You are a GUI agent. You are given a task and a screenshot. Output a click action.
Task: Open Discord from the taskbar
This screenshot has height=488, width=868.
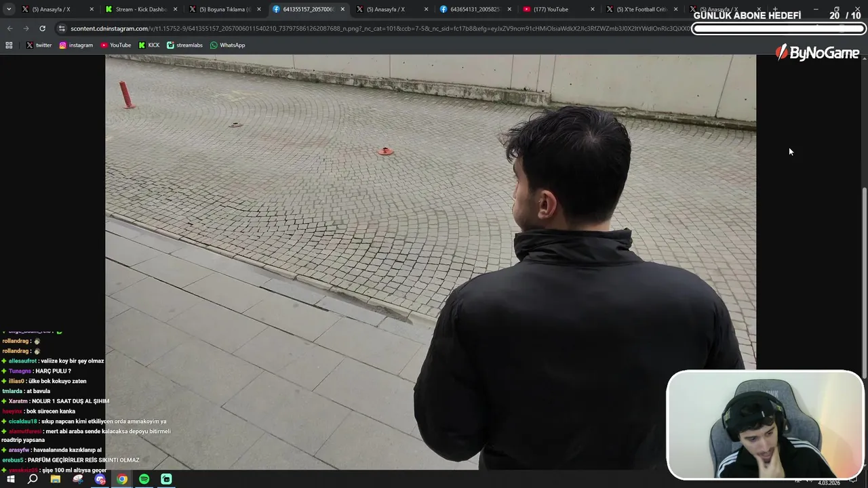click(100, 479)
